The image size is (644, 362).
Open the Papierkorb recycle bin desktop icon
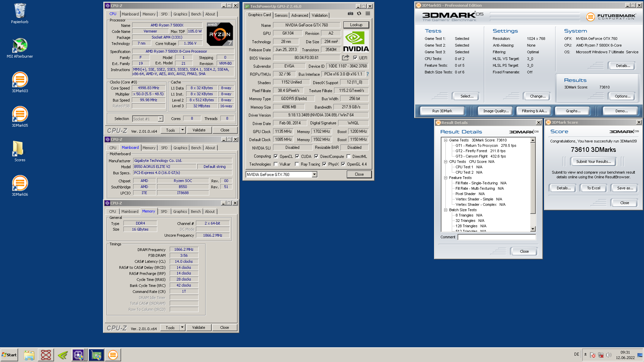pyautogui.click(x=20, y=13)
